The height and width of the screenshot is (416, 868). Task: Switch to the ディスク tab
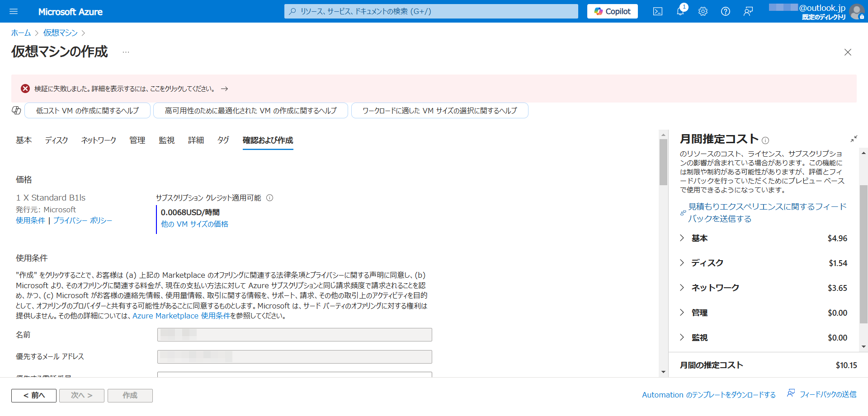(57, 140)
